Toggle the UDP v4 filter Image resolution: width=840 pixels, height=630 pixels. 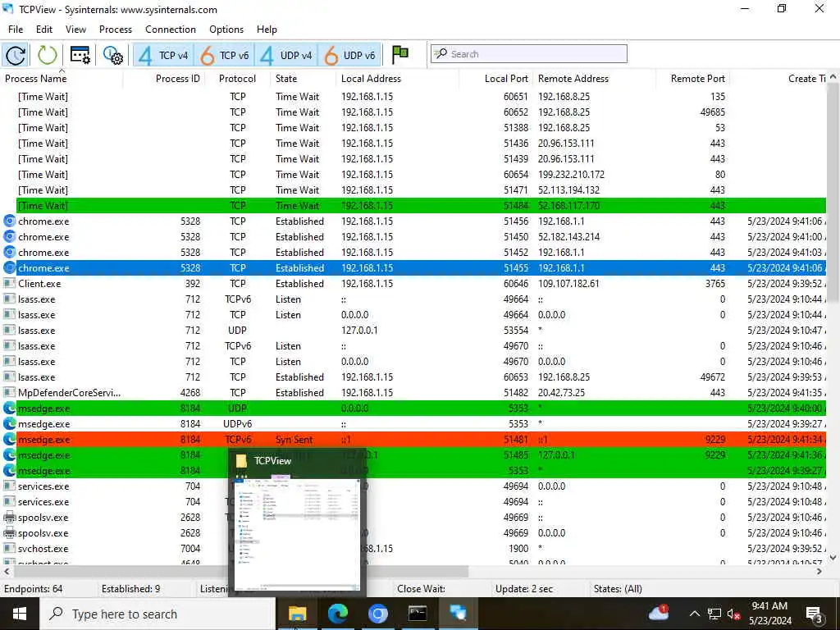click(286, 55)
